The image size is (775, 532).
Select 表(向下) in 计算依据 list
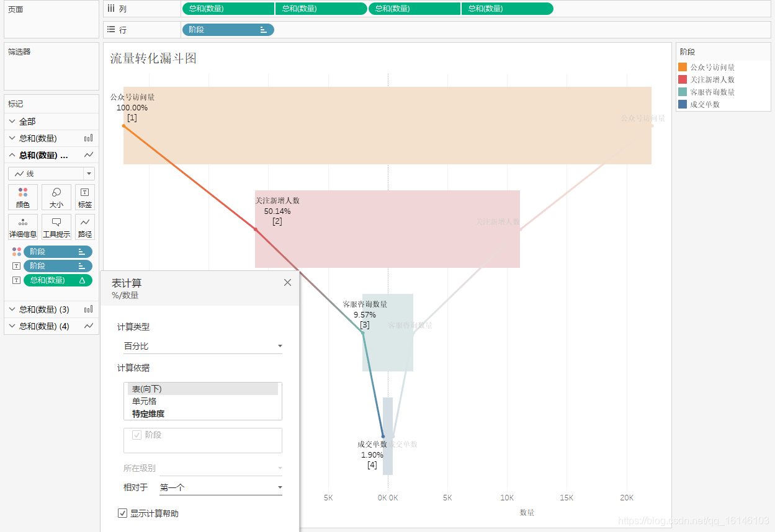(x=203, y=389)
